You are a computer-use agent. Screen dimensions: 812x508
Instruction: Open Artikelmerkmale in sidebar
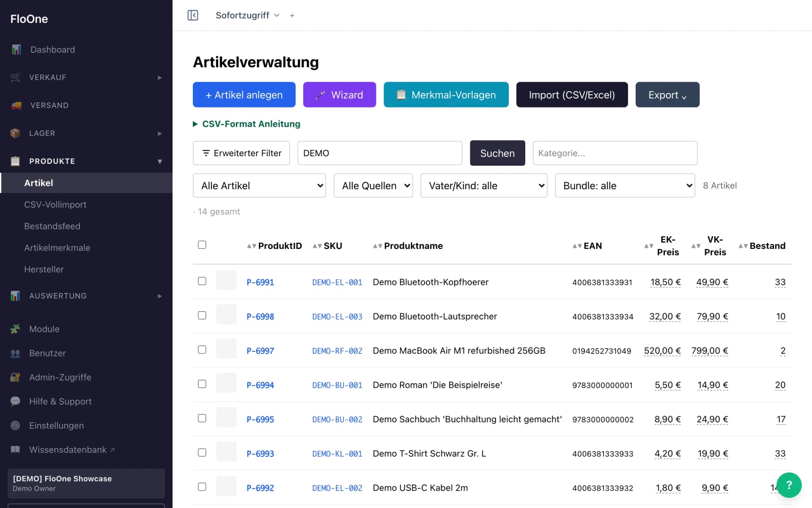pos(57,248)
